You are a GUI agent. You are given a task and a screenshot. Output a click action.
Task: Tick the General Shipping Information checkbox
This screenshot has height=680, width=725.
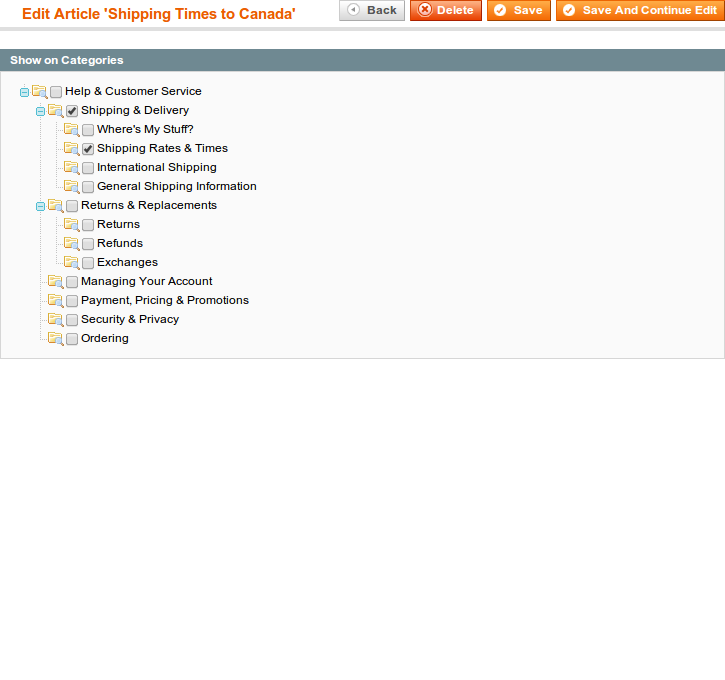(x=88, y=187)
